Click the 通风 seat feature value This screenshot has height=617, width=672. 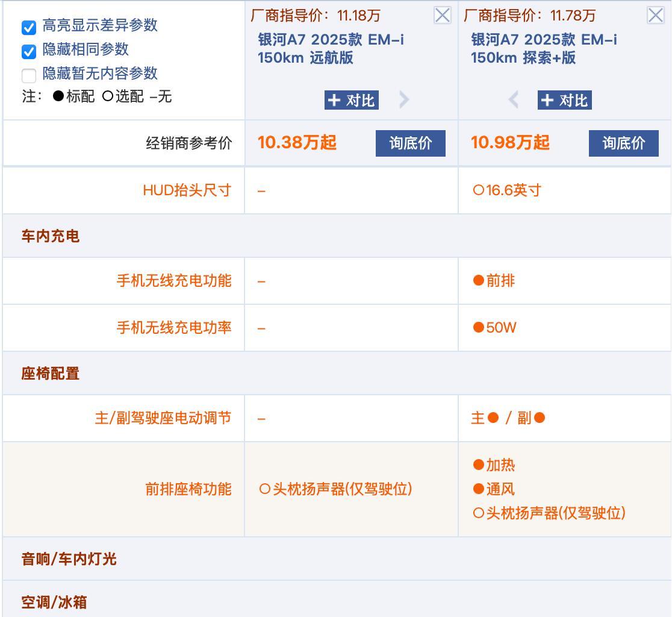[x=494, y=489]
